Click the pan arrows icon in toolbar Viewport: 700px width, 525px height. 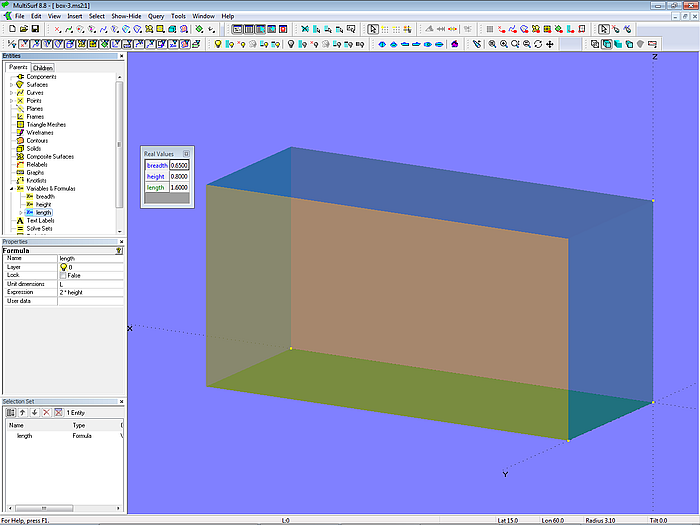[x=550, y=44]
